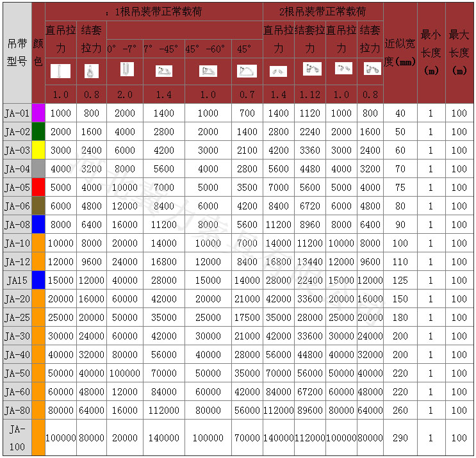Click the JA-40 model row label

[17, 355]
